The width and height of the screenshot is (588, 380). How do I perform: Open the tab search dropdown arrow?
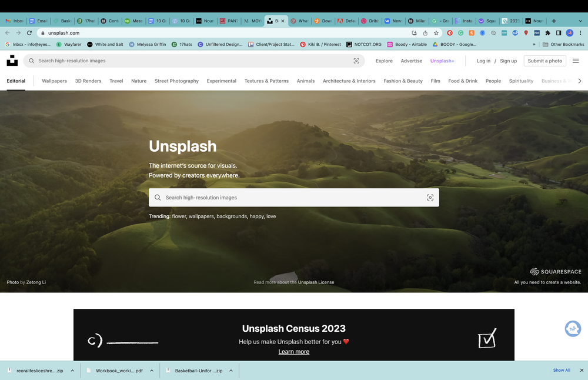(580, 21)
